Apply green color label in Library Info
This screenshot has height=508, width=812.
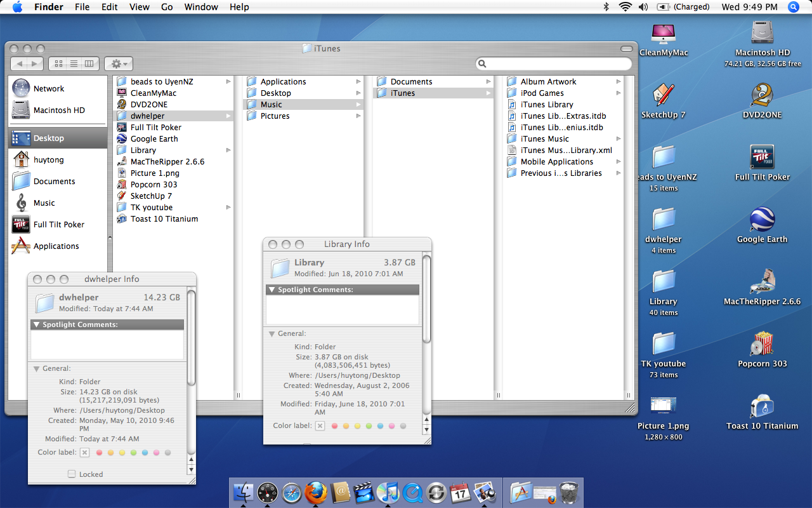coord(369,426)
